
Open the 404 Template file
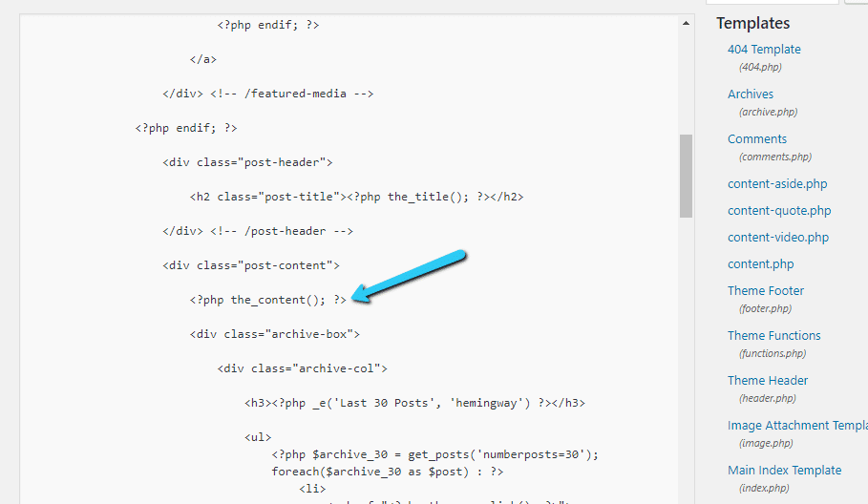click(764, 50)
